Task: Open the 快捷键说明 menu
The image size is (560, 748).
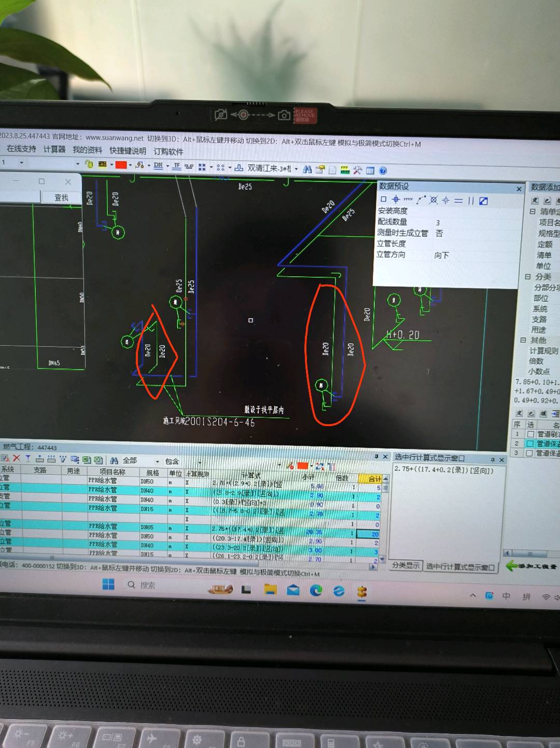Action: tap(128, 150)
